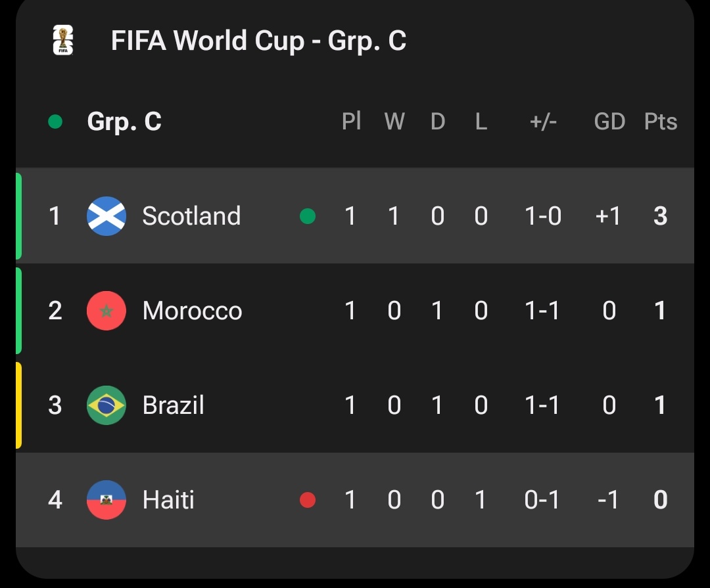Open the Morocco flag icon

click(x=106, y=311)
